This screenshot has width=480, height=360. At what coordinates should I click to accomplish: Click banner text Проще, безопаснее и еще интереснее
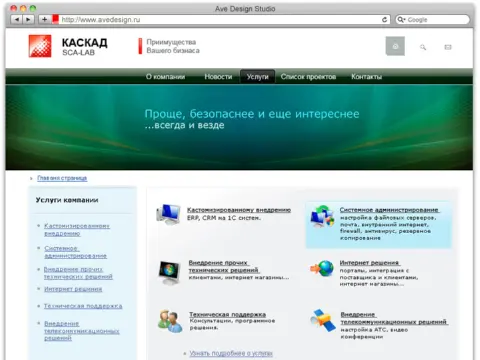tap(252, 114)
